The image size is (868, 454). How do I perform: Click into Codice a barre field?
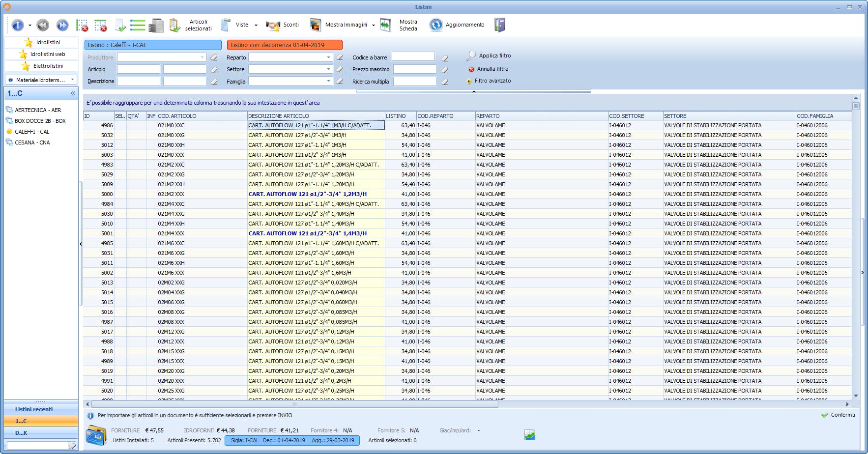[413, 57]
